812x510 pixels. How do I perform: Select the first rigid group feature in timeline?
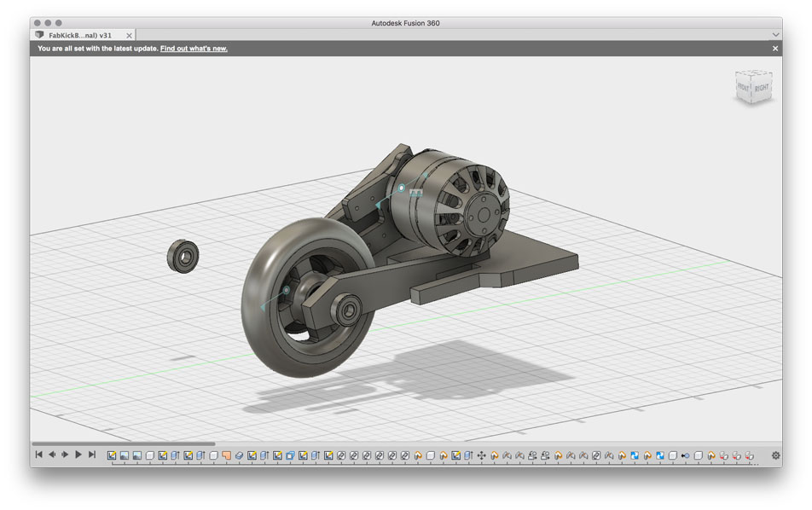pos(532,455)
